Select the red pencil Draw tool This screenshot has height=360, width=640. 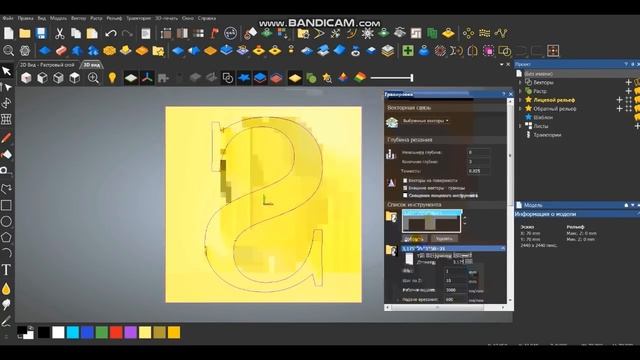(6, 138)
